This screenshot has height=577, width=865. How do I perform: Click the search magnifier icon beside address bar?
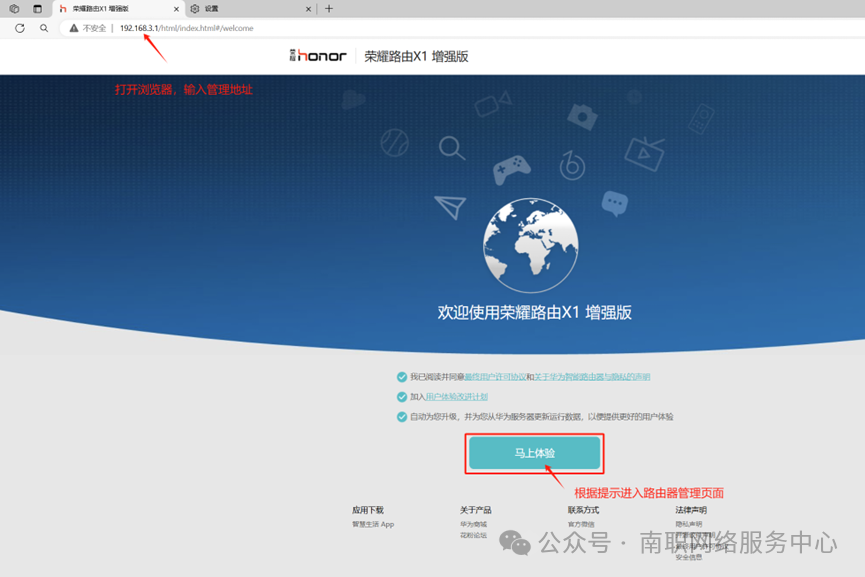tap(44, 28)
